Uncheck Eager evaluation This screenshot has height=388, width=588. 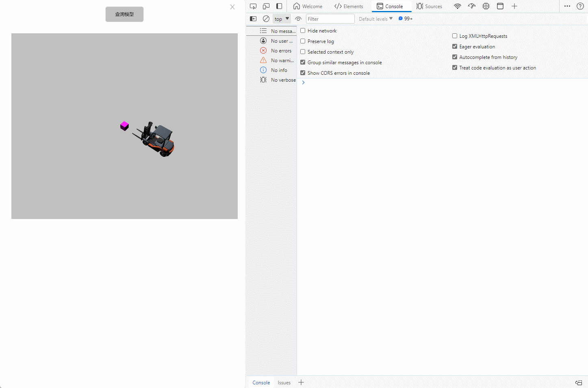click(455, 46)
